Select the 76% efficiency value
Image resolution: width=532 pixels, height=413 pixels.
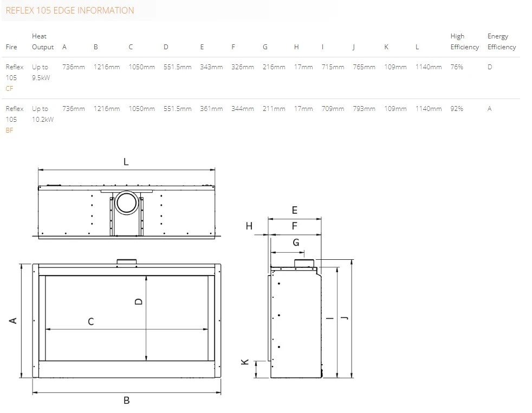click(457, 67)
